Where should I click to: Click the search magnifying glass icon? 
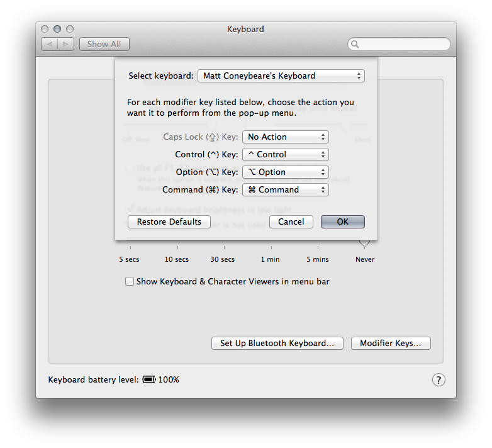click(x=355, y=44)
